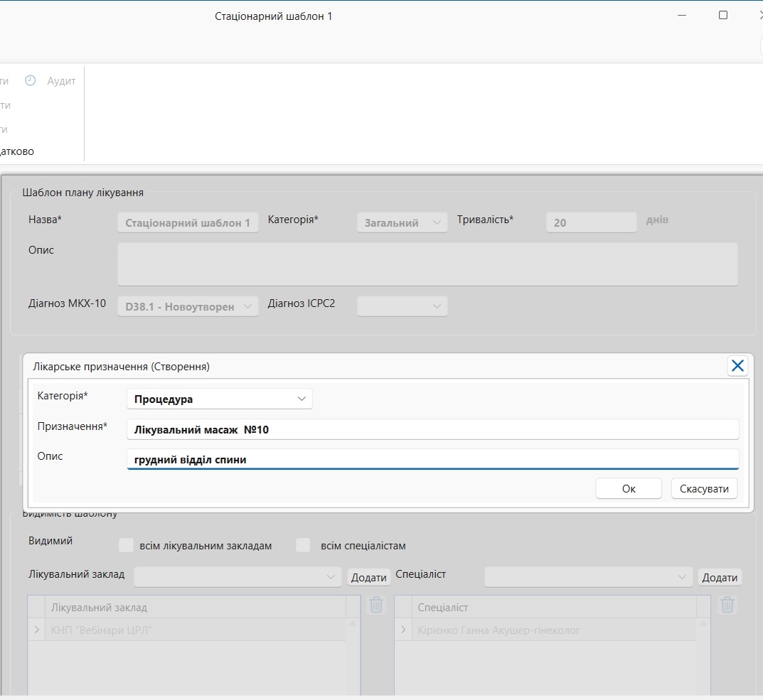Viewport: 763px width, 700px height.
Task: Click the Лікувальний заклад column header
Action: pyautogui.click(x=195, y=607)
